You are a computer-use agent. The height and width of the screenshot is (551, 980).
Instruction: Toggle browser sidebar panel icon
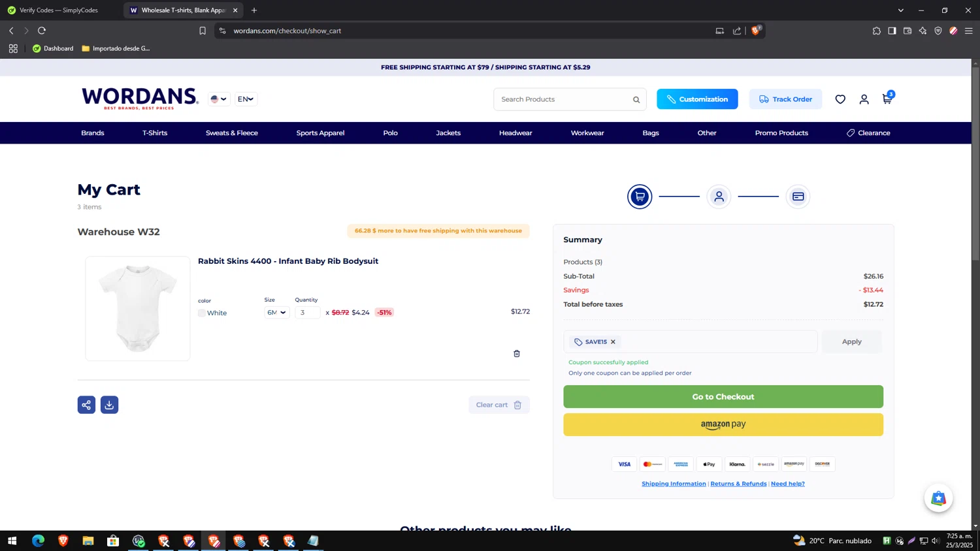[892, 31]
